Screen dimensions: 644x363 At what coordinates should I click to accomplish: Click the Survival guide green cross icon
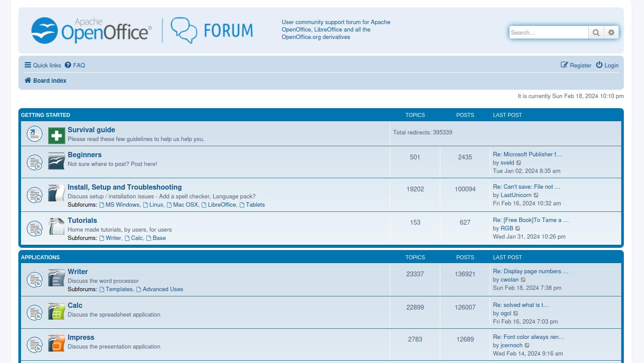coord(57,136)
